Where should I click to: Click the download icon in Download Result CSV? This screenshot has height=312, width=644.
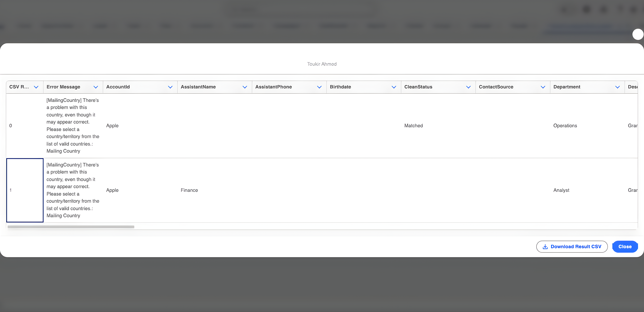point(545,247)
